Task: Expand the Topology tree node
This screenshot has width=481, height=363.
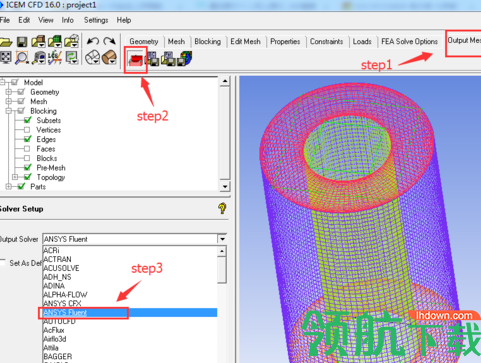Action: [15, 177]
